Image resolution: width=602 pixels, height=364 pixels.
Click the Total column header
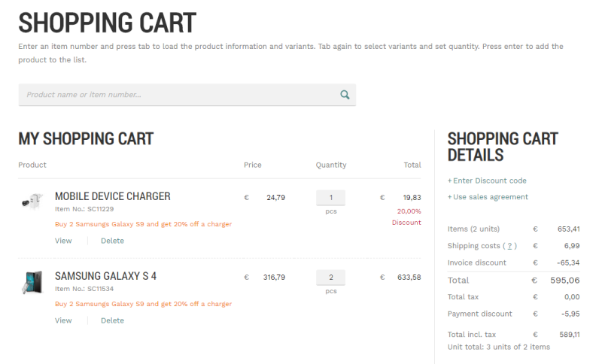(412, 165)
